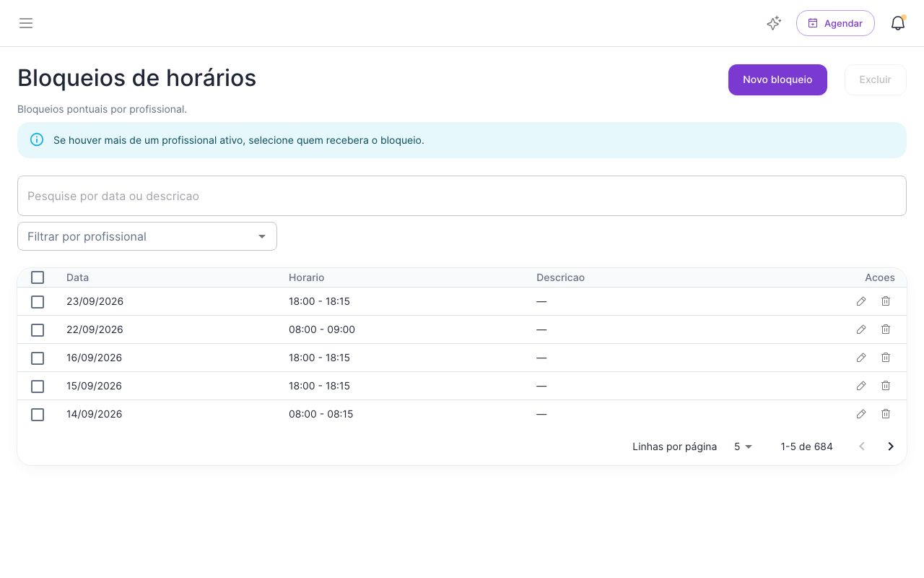Open the Filtrar por profissional dropdown
The image size is (924, 578).
pos(147,236)
